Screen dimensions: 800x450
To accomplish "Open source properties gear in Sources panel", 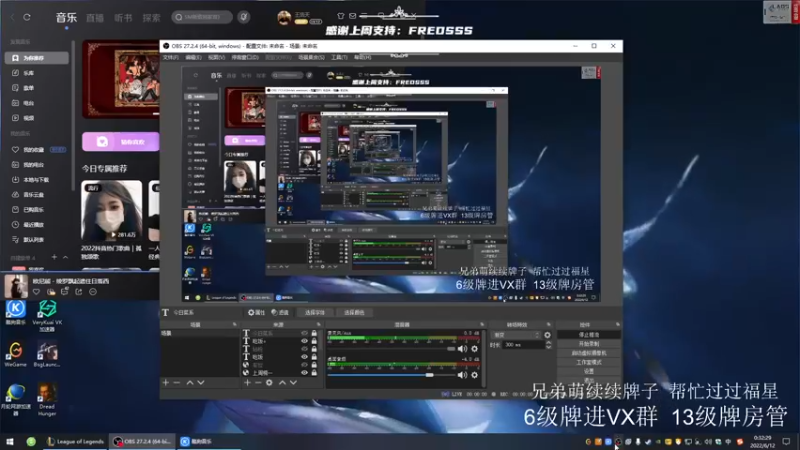I will [x=269, y=382].
